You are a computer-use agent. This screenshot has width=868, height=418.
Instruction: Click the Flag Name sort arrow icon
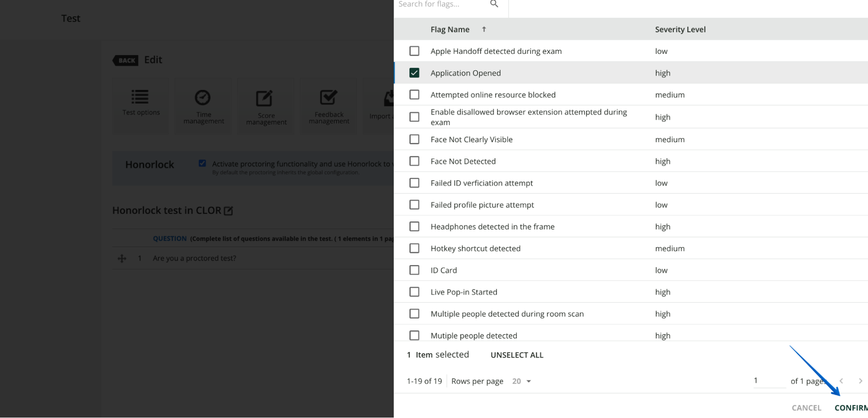(x=484, y=29)
